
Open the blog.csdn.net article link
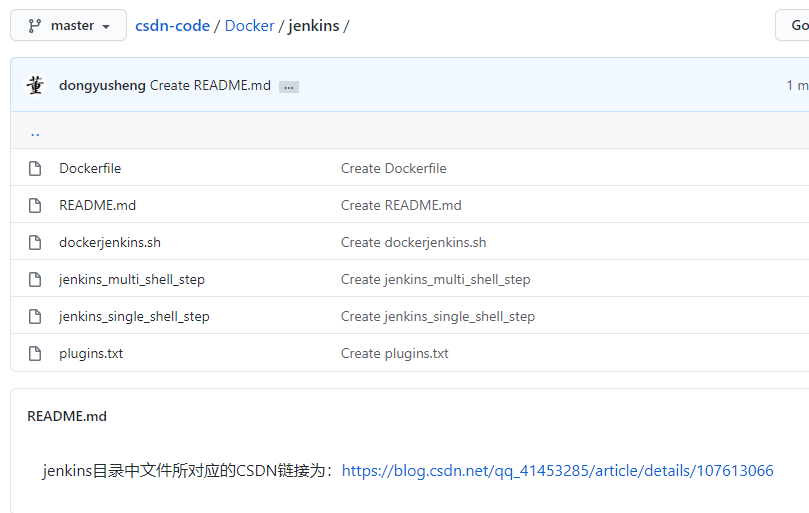click(x=557, y=471)
